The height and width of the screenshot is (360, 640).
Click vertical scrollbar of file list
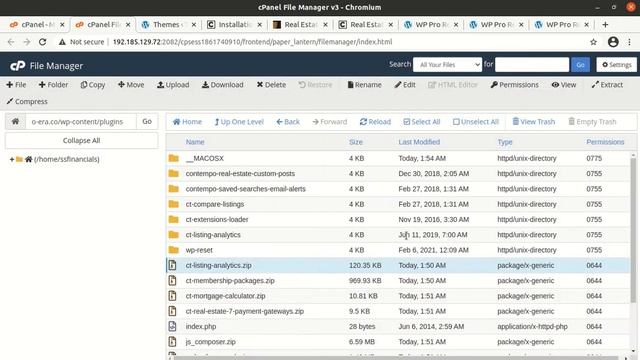pos(633,231)
